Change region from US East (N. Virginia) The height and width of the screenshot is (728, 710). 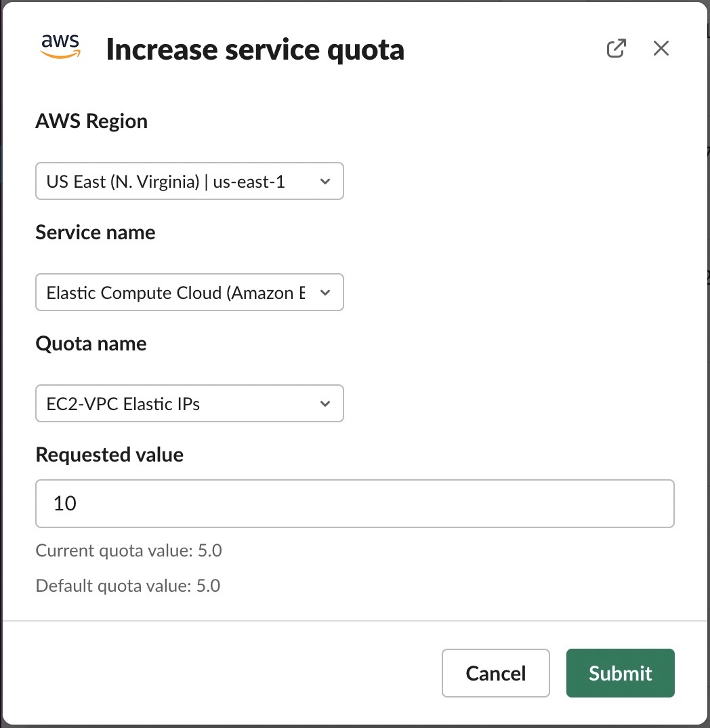tap(189, 181)
